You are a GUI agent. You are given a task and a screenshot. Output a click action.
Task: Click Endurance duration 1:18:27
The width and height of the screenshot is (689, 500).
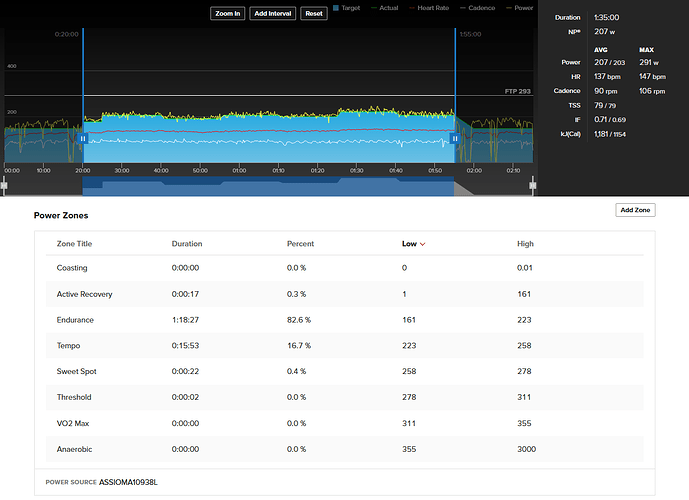185,320
